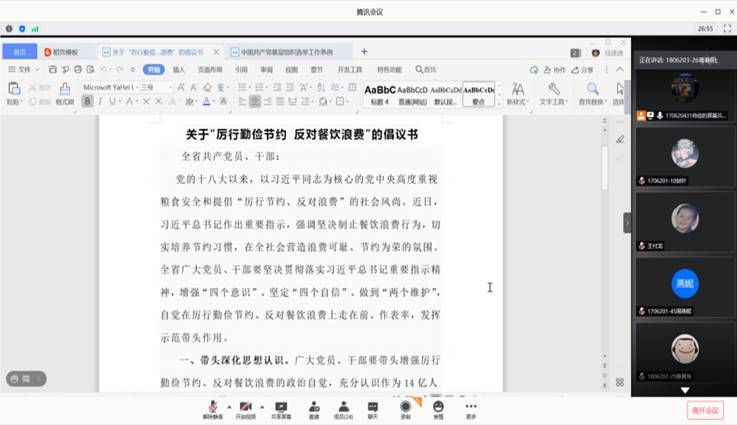Image resolution: width=737 pixels, height=425 pixels.
Task: Switch to the 插入 (Insert) ribbon tab
Action: pyautogui.click(x=179, y=70)
